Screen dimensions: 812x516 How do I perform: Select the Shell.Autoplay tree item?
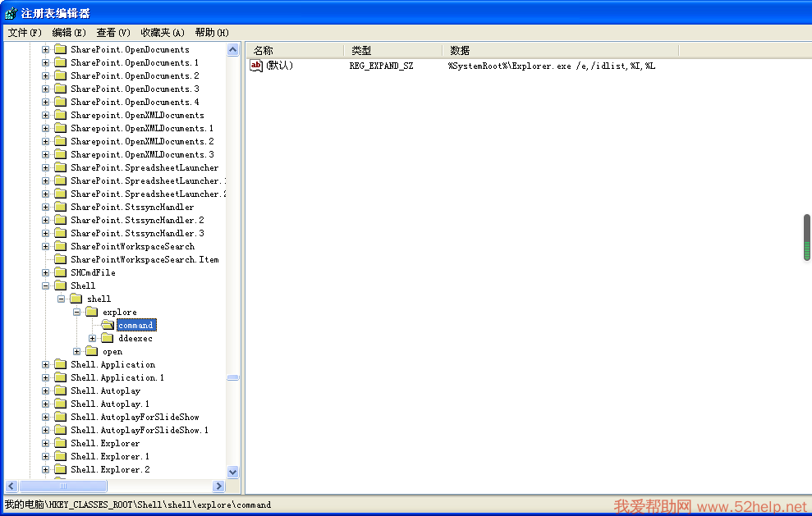(105, 390)
